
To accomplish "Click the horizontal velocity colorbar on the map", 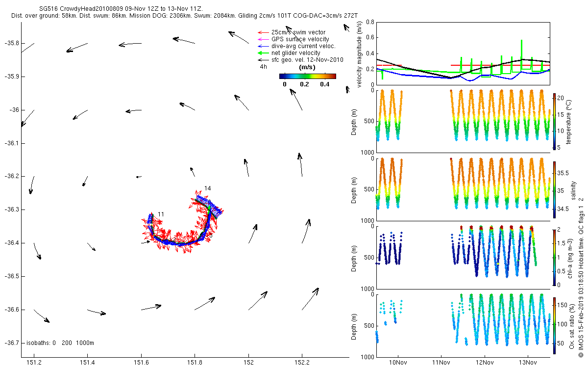I will click(308, 76).
